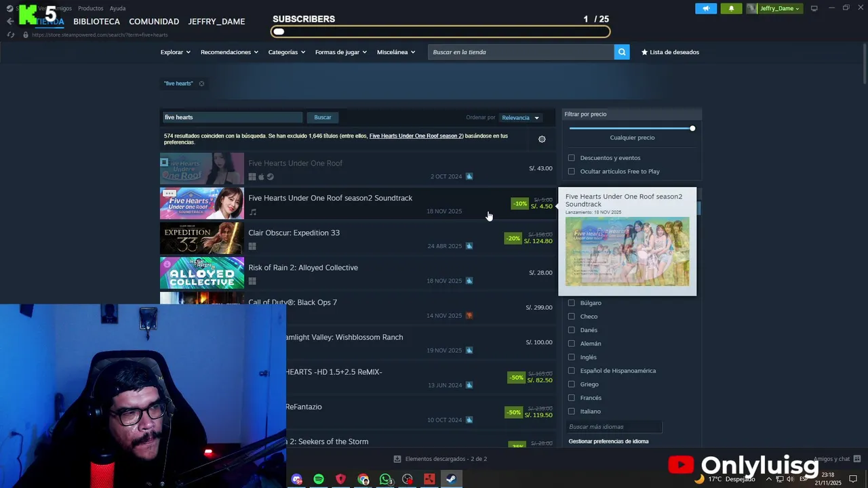Image resolution: width=868 pixels, height=488 pixels.
Task: Open WhatsApp from the taskbar
Action: pyautogui.click(x=385, y=479)
